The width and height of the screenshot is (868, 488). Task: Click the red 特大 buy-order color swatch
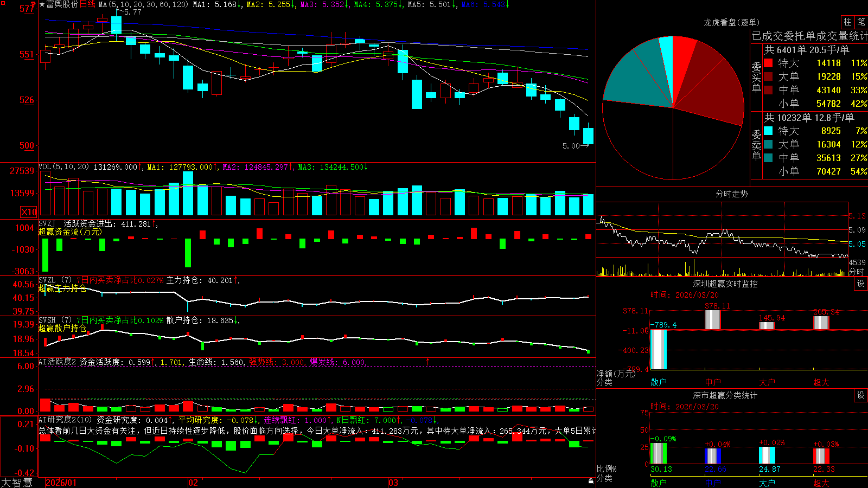768,63
